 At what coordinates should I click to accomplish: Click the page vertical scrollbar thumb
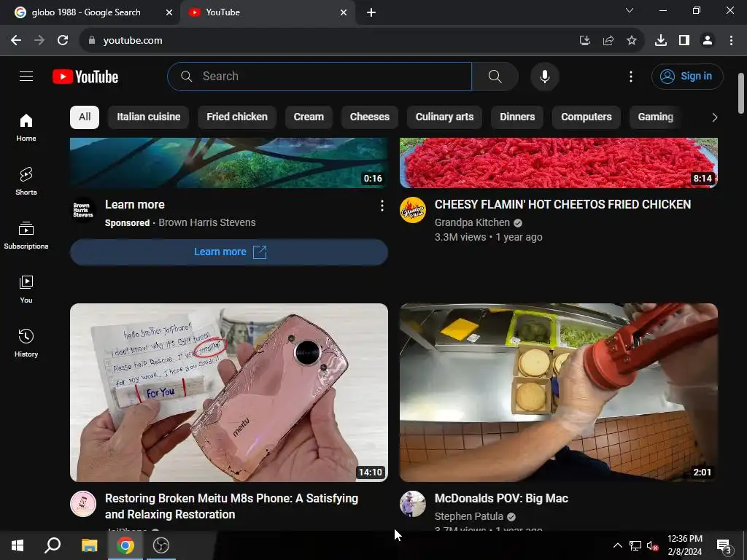(x=741, y=93)
